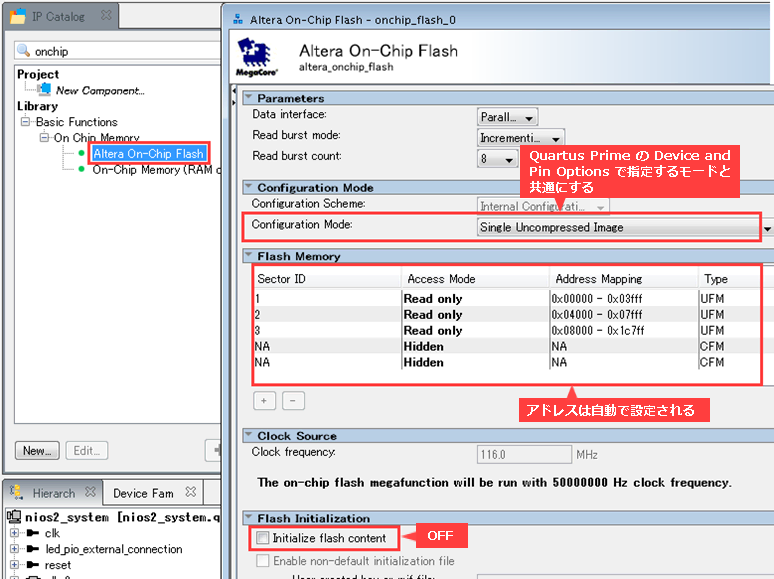774x579 pixels.
Task: Collapse the Parameters section
Action: point(248,97)
